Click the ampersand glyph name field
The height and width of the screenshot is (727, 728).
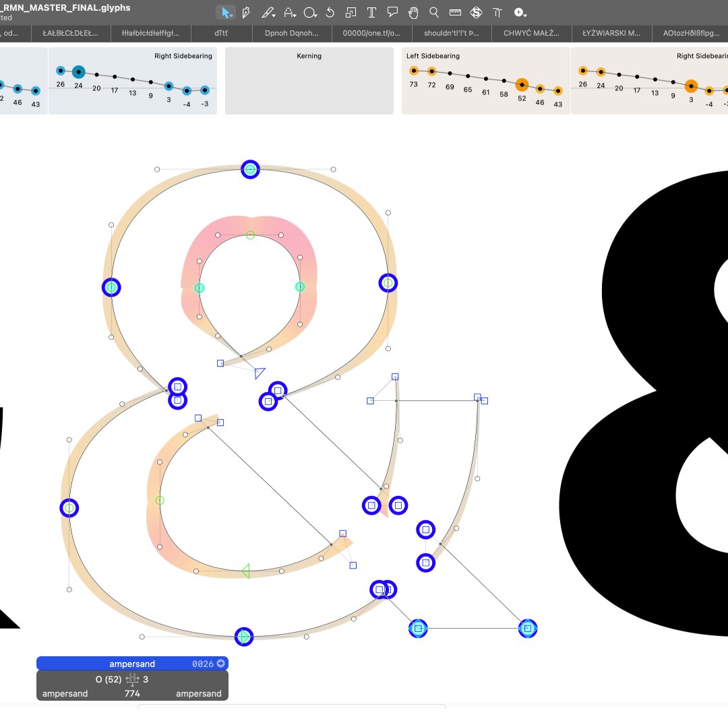coord(132,664)
